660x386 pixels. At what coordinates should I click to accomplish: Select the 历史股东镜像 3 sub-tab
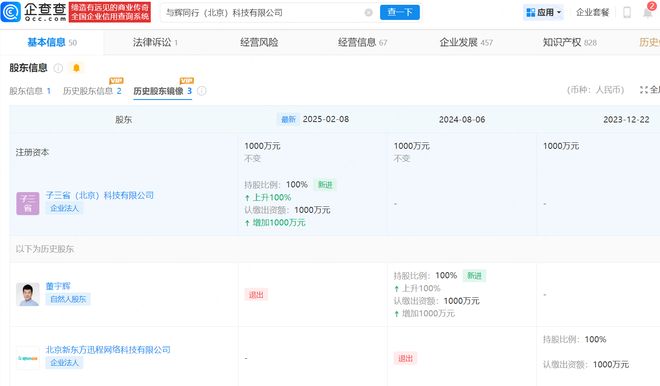162,91
